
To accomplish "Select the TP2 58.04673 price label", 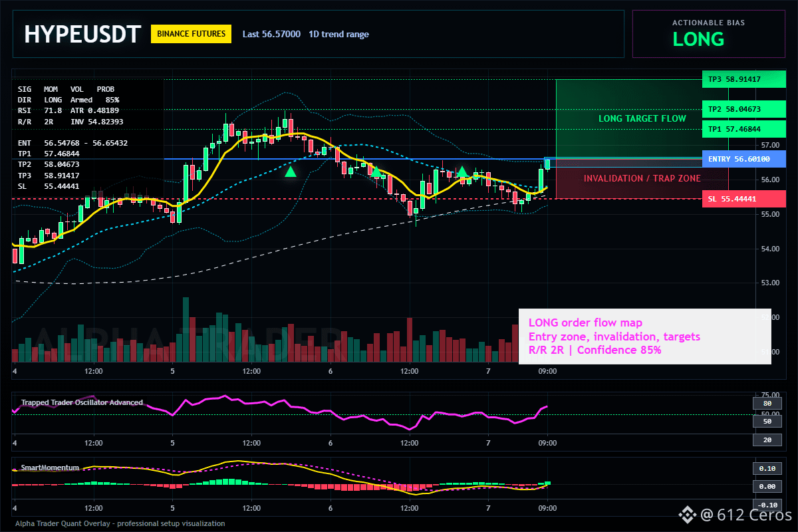I will [743, 108].
